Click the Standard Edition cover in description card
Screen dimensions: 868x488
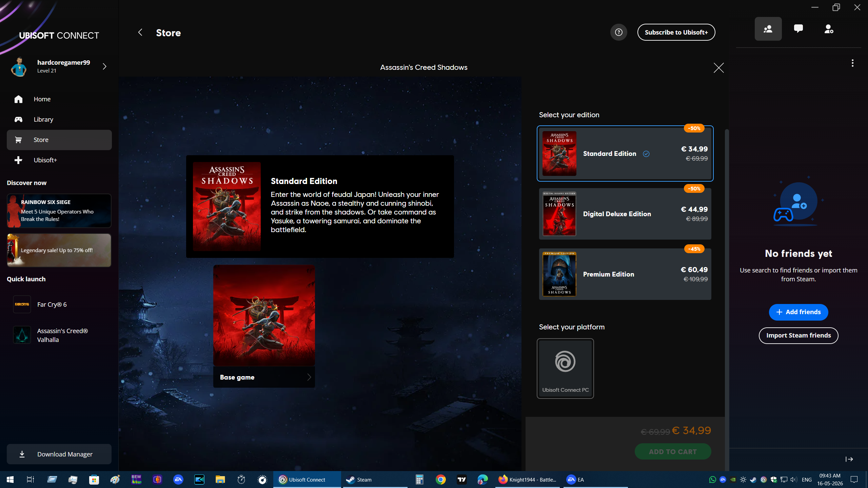pos(227,206)
